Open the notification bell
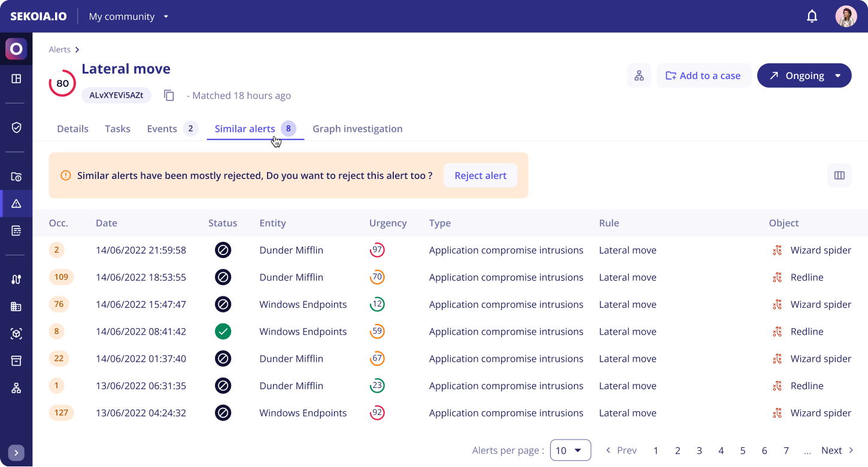Viewport: 868px width, 467px height. [812, 16]
